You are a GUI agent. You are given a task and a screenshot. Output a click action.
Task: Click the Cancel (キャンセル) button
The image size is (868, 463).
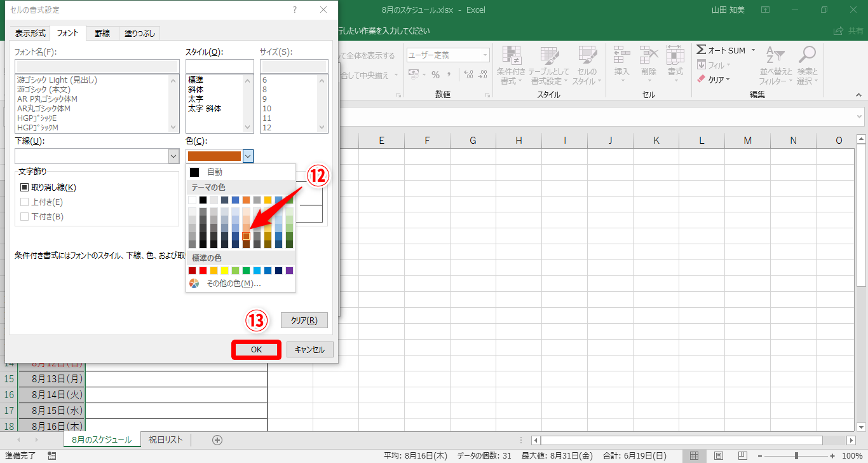tap(309, 350)
